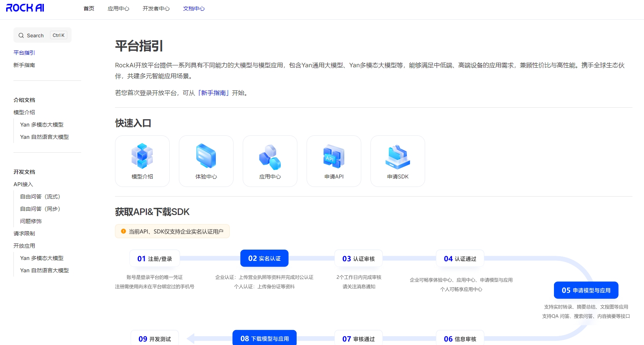The width and height of the screenshot is (644, 345).
Task: Open 自由问答（同步） doc
Action: click(40, 209)
